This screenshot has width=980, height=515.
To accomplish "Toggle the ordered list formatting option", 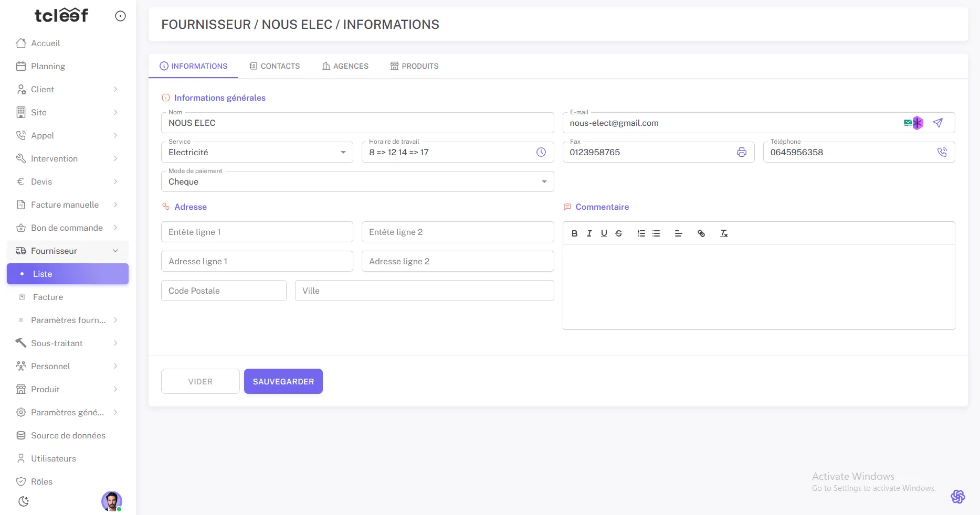I will 641,233.
